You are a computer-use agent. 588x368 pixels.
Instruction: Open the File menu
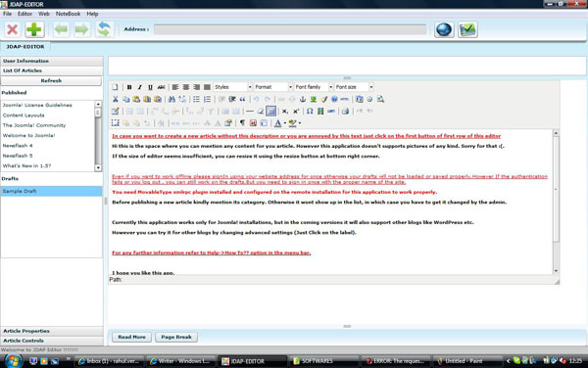click(7, 14)
